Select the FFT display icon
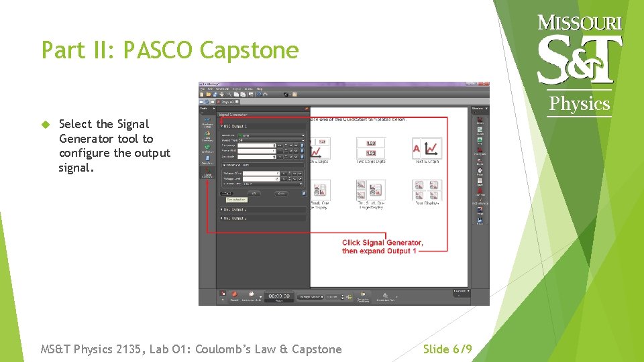644x362 pixels. pyautogui.click(x=480, y=141)
